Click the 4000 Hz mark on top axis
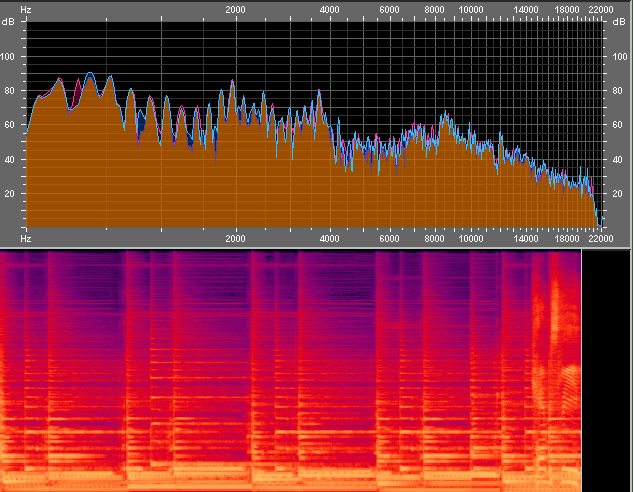The height and width of the screenshot is (492, 634). 329,9
